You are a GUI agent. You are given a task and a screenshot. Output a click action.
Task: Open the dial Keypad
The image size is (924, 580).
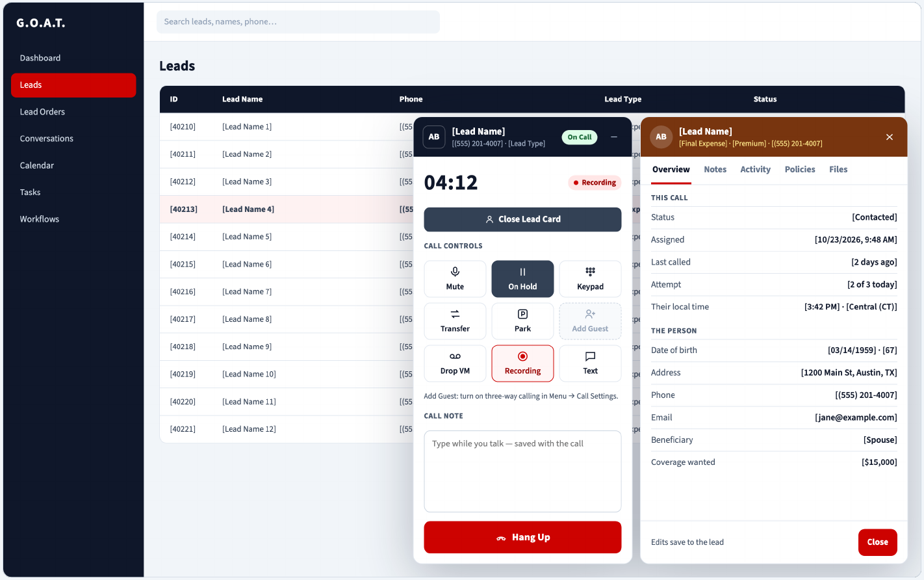click(x=590, y=279)
